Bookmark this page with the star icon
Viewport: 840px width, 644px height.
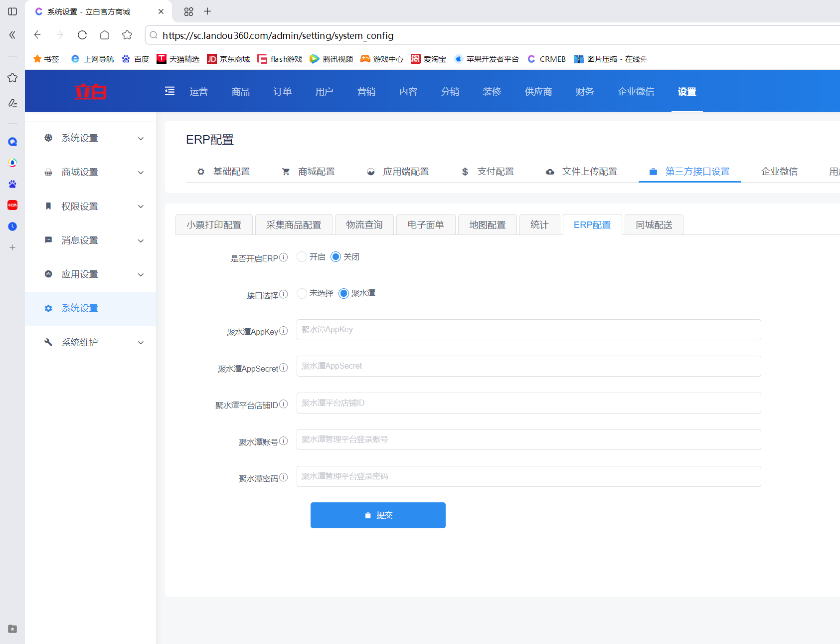click(x=127, y=35)
